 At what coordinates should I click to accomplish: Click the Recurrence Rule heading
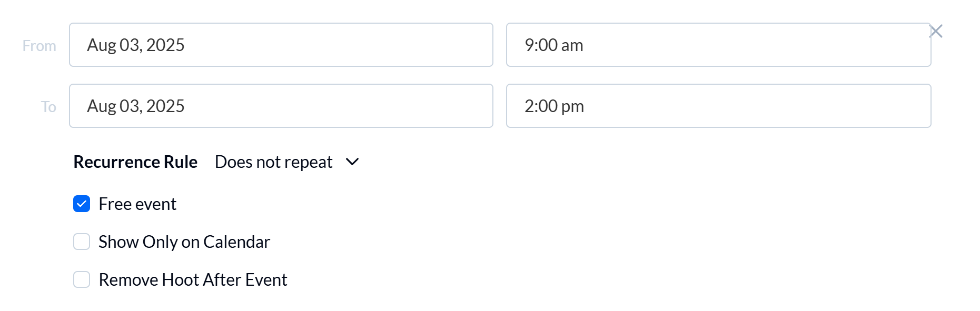click(x=135, y=162)
